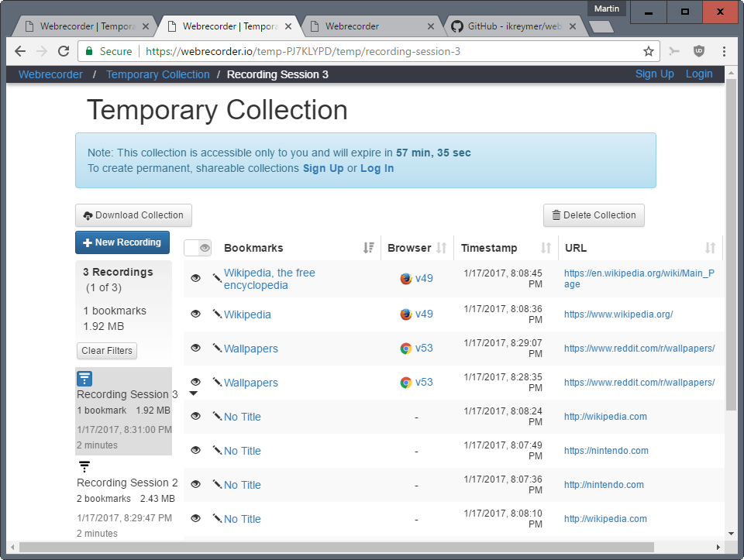The height and width of the screenshot is (560, 744).
Task: Click the Chrome icon in the 8:28:35 PM row
Action: [x=405, y=382]
